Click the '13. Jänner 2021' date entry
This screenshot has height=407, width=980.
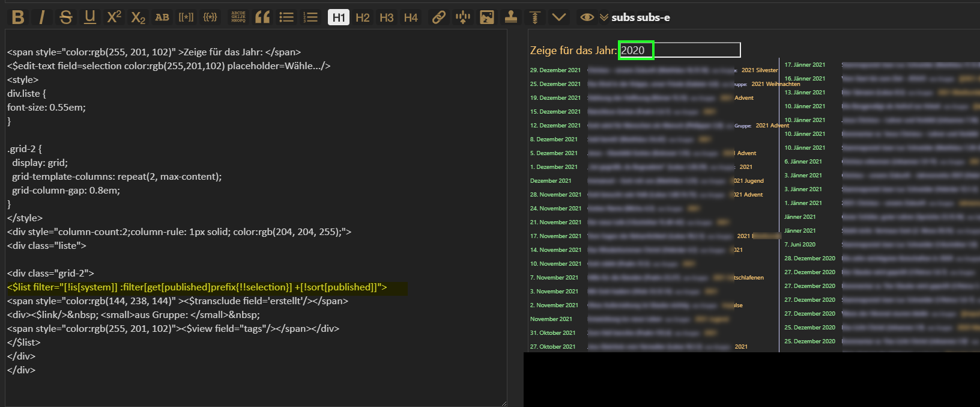(805, 93)
